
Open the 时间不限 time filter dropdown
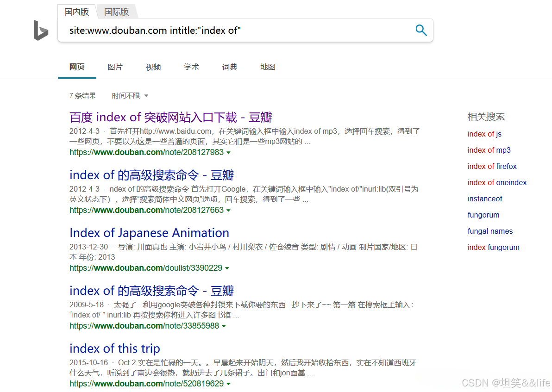(130, 95)
